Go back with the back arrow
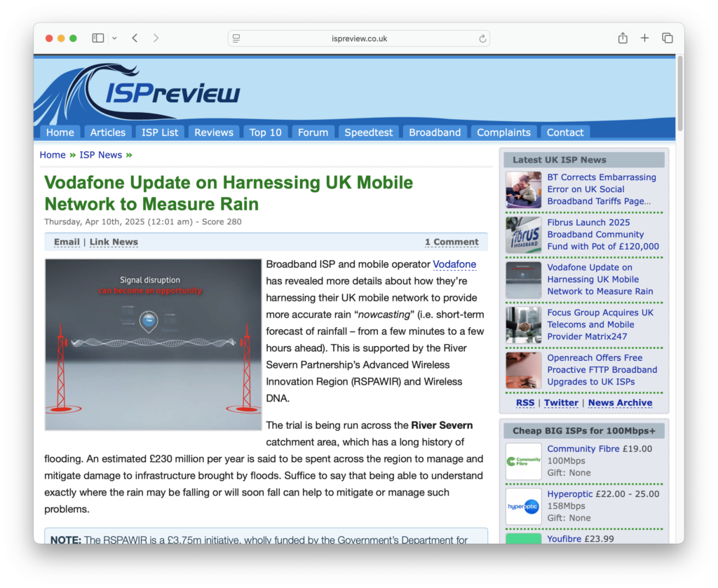 [x=135, y=38]
